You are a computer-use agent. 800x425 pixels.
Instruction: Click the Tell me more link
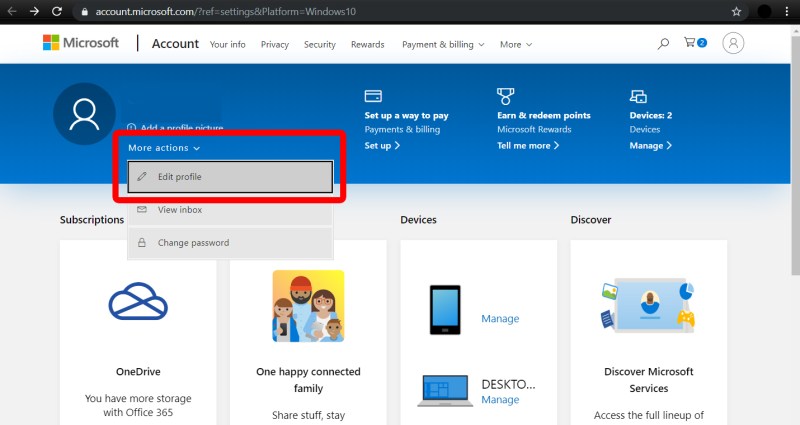(528, 145)
